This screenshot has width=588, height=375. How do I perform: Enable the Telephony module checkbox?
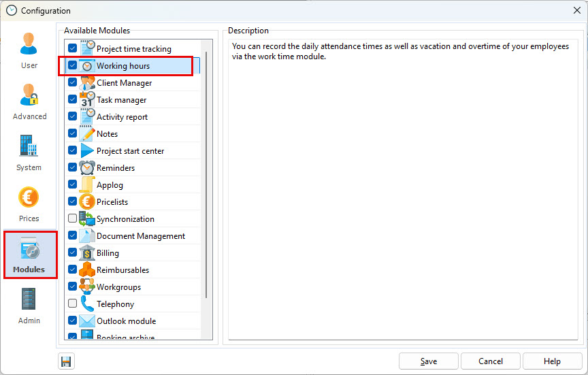73,304
